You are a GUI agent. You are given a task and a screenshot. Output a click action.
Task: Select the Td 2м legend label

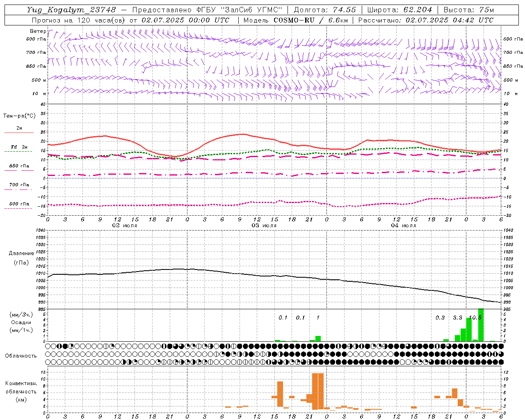(x=19, y=147)
